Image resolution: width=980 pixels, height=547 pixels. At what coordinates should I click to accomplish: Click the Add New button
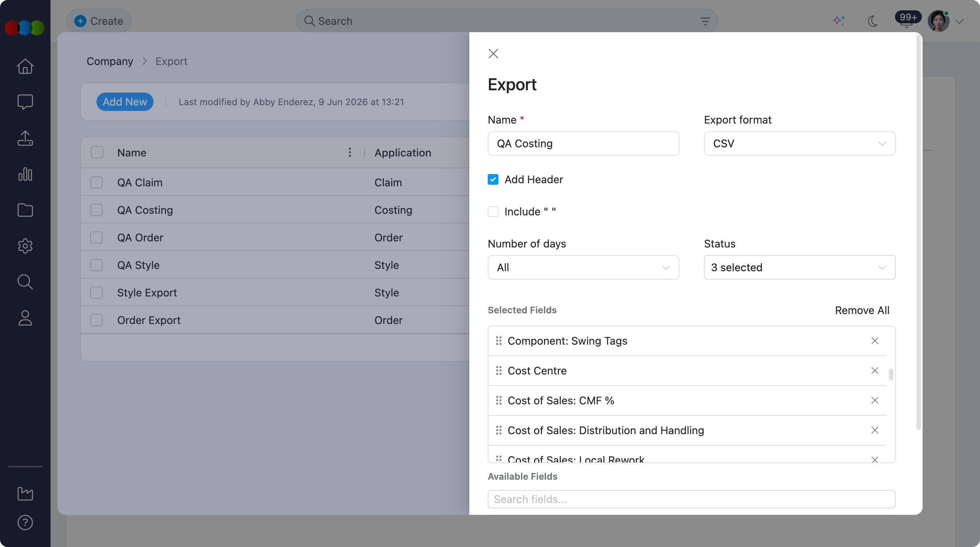125,102
